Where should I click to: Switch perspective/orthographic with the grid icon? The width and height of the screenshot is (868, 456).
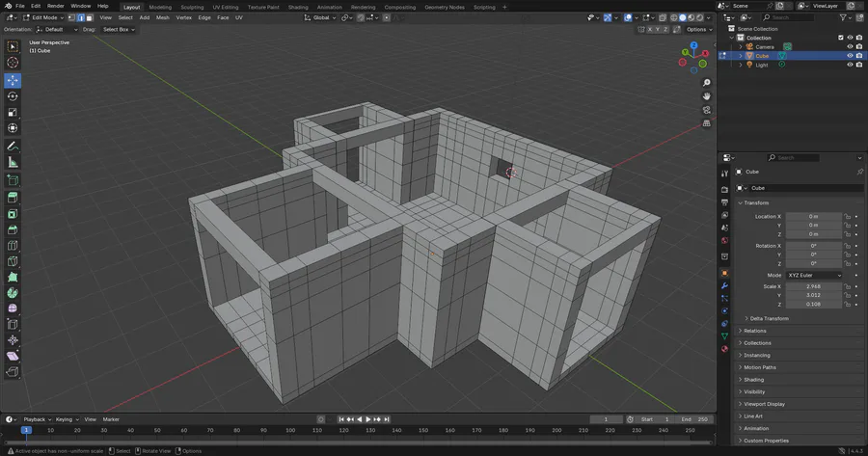706,123
